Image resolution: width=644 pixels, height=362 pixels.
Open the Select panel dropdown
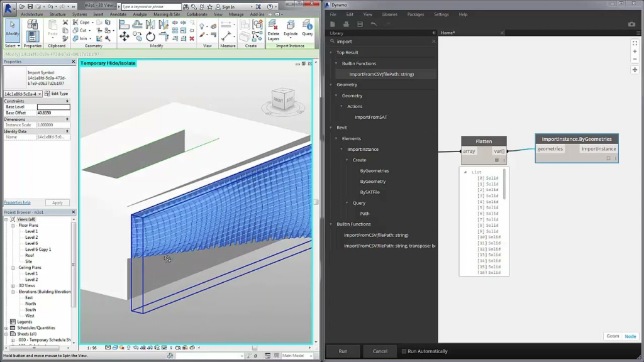[13, 46]
